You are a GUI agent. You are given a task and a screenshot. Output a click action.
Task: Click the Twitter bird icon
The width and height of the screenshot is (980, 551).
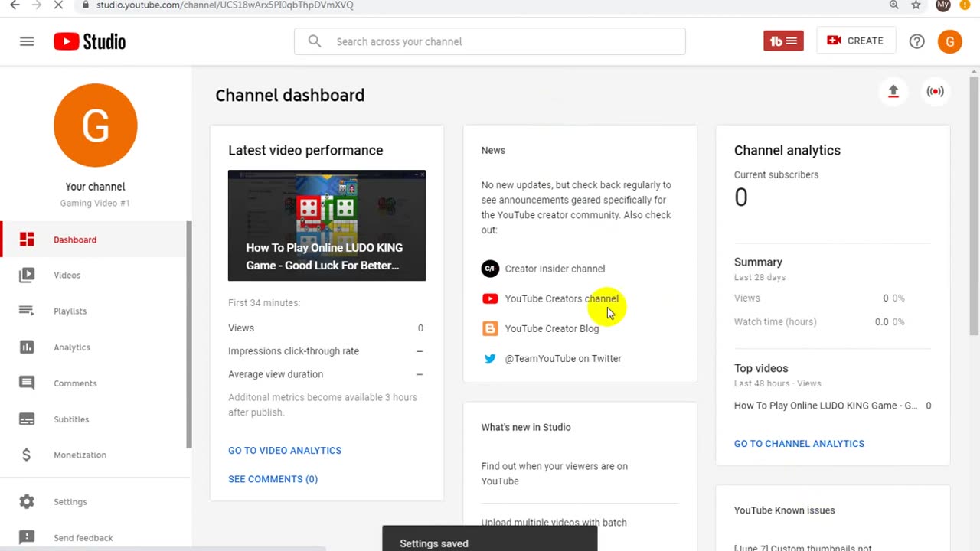pyautogui.click(x=490, y=358)
